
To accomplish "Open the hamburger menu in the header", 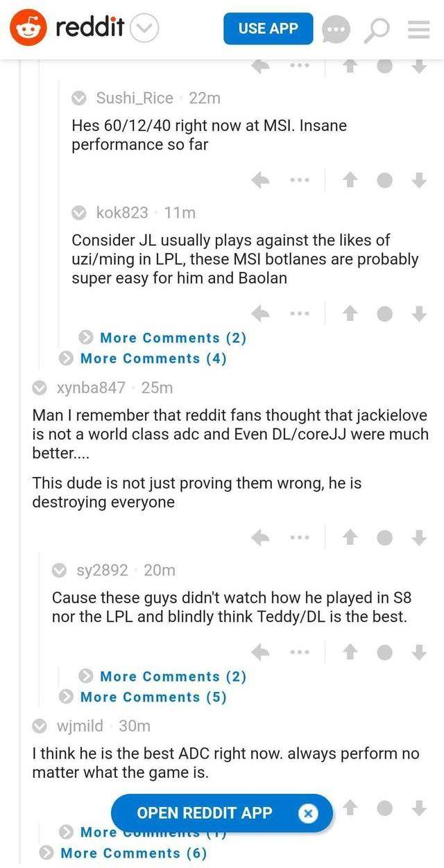I will point(418,29).
